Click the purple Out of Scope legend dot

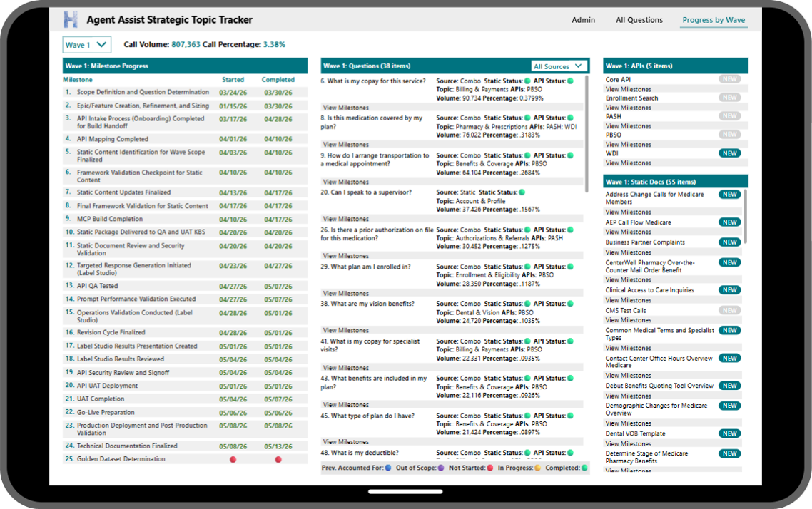tap(441, 468)
